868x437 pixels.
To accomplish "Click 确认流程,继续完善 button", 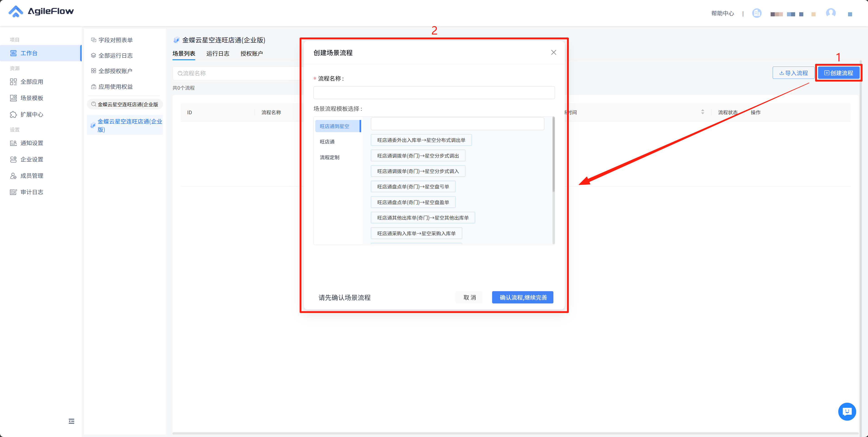I will tap(523, 297).
